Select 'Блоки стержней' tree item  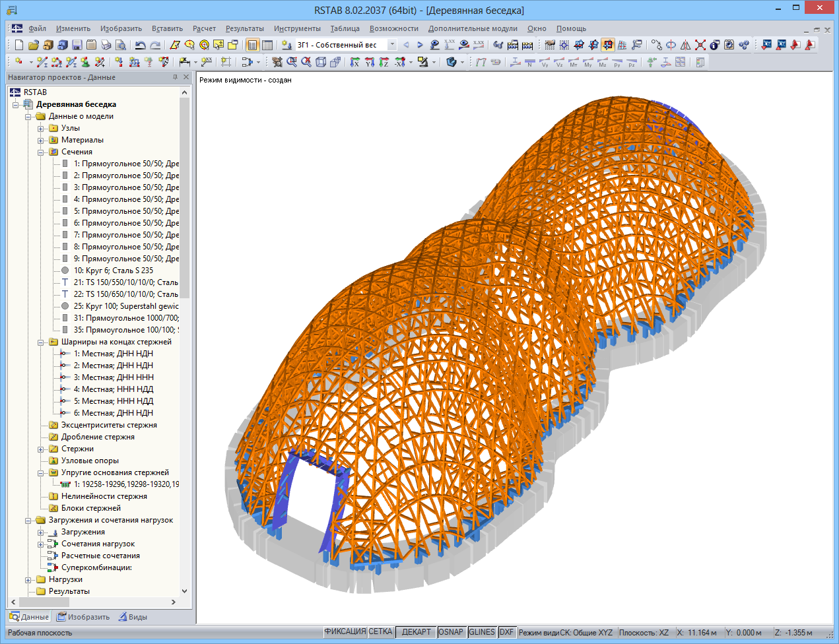coord(91,508)
